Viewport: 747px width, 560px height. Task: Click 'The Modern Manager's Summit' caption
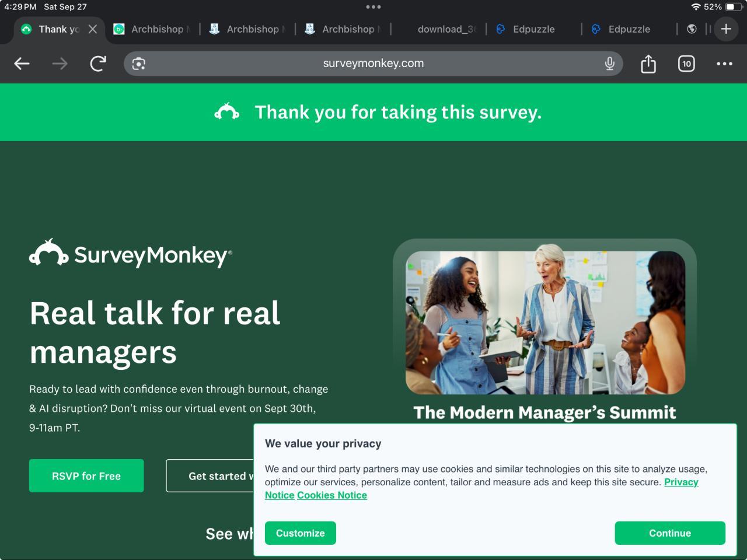(x=545, y=412)
